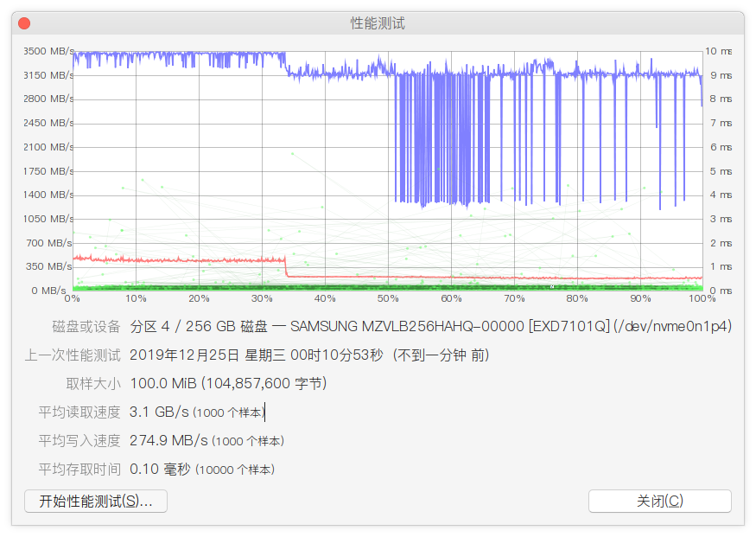This screenshot has width=756, height=537.
Task: Click the 50% x-axis label
Action: tap(388, 298)
